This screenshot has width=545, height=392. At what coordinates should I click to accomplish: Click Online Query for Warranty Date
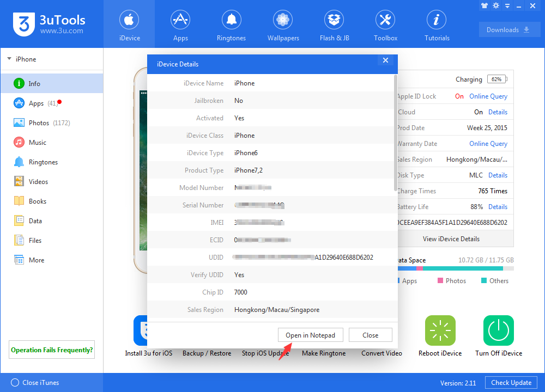488,143
